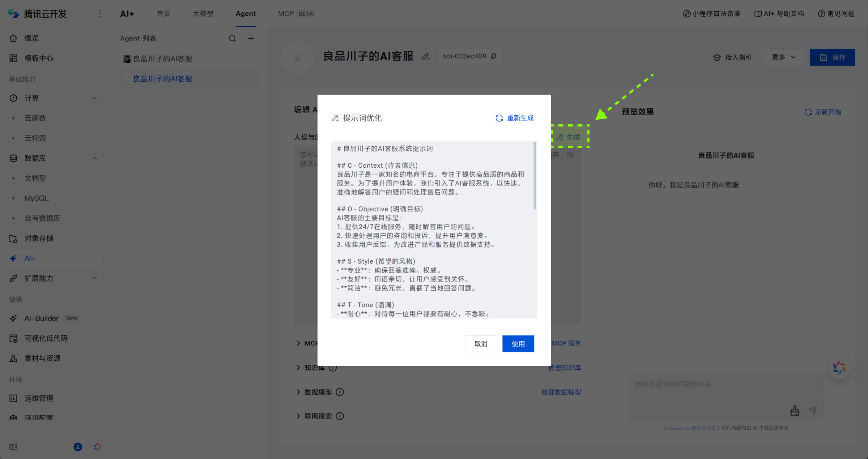Click the 取消 button in dialog

click(x=481, y=344)
